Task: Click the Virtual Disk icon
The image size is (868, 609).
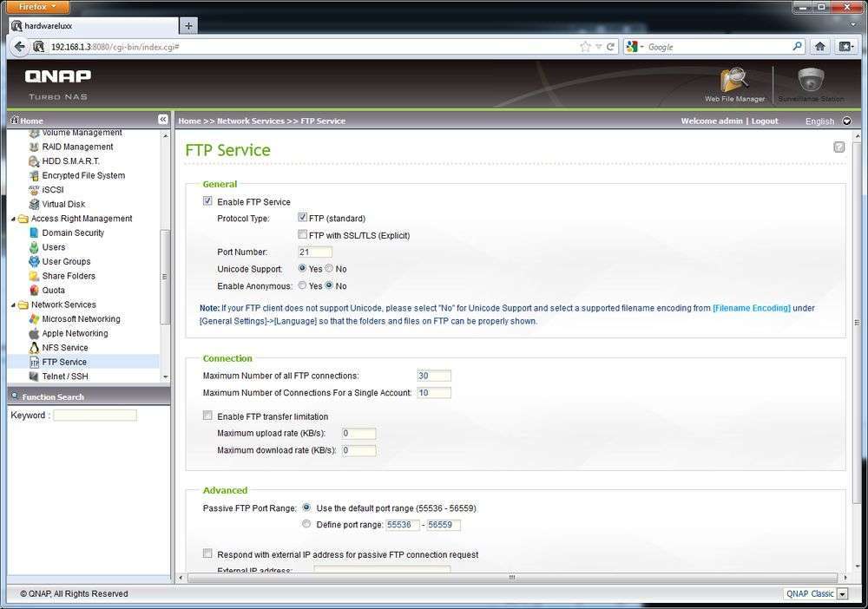Action: [x=34, y=204]
